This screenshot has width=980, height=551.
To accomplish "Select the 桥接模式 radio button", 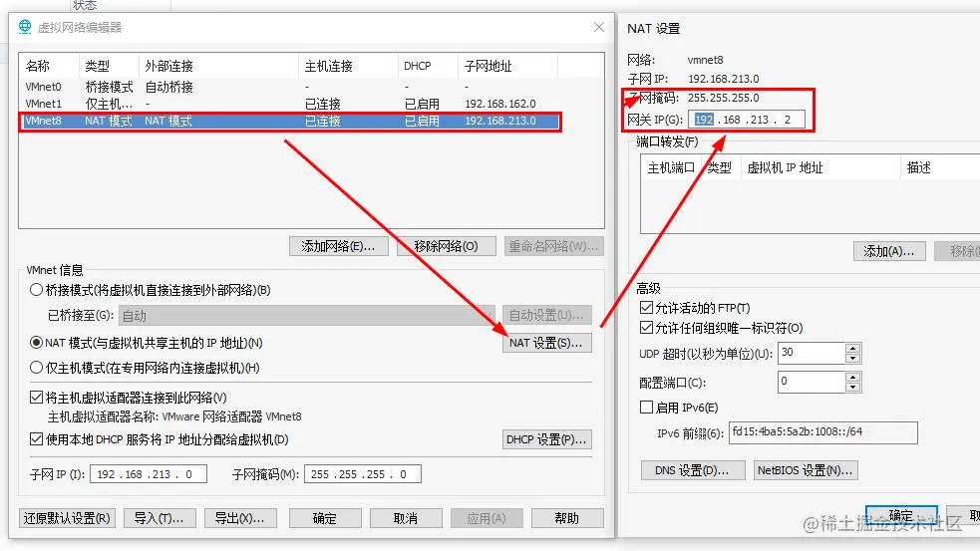I will [36, 290].
